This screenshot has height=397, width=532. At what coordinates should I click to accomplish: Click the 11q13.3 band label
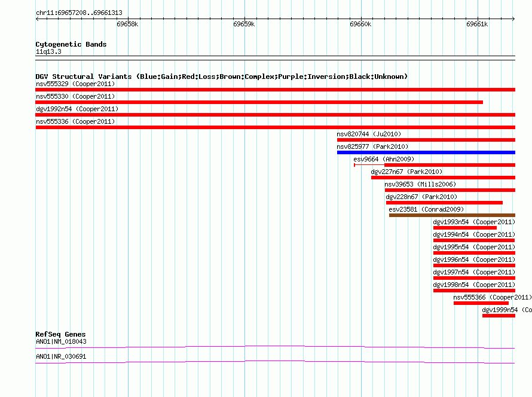click(x=48, y=51)
